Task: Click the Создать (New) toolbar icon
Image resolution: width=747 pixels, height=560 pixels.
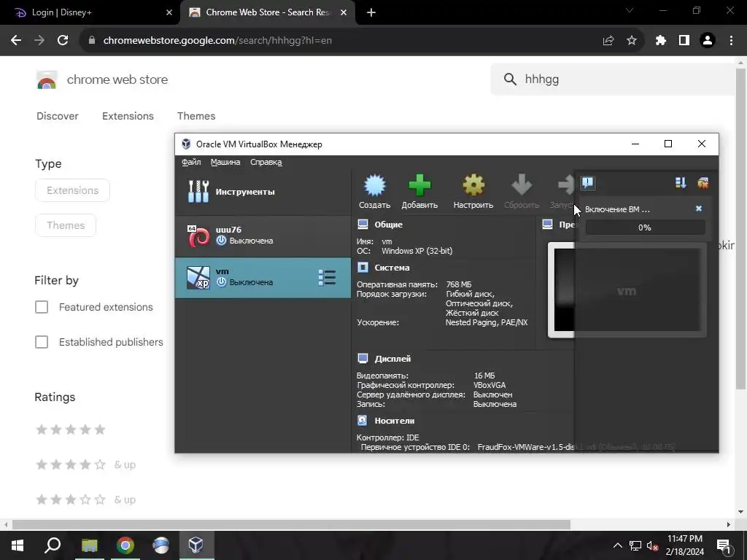Action: 374,192
